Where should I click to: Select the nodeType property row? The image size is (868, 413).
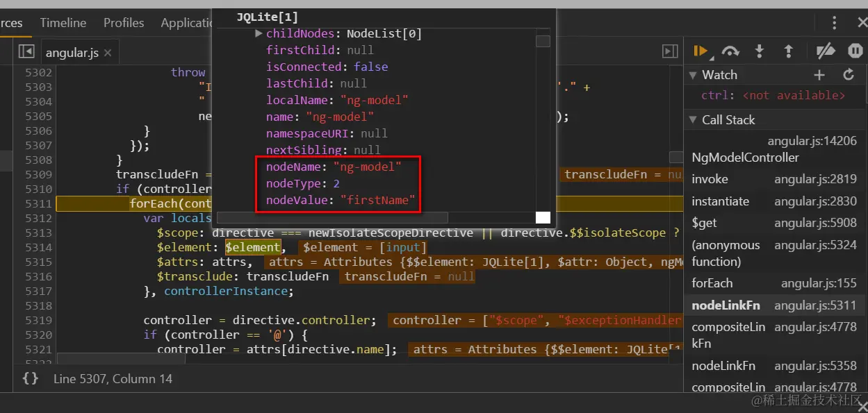302,183
